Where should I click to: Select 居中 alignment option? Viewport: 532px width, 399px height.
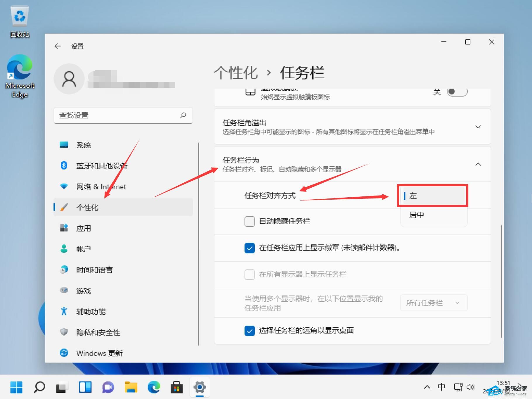pos(417,215)
